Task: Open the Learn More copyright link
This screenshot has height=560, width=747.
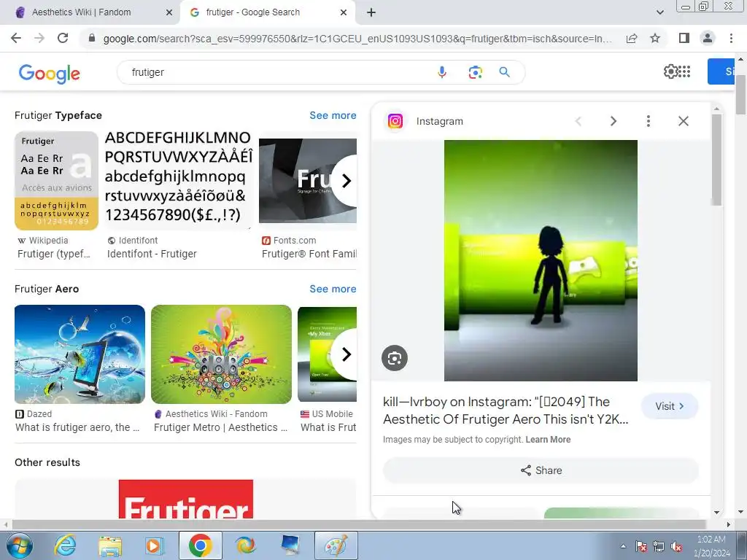Action: coord(548,440)
